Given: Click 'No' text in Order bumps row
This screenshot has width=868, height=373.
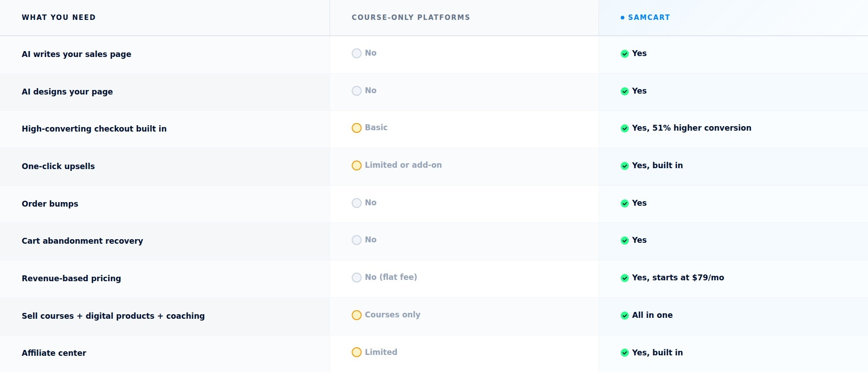Looking at the screenshot, I should [371, 203].
